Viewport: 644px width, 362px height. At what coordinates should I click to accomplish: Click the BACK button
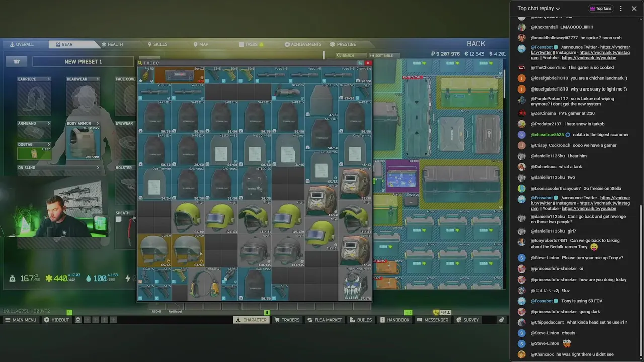[x=476, y=44]
